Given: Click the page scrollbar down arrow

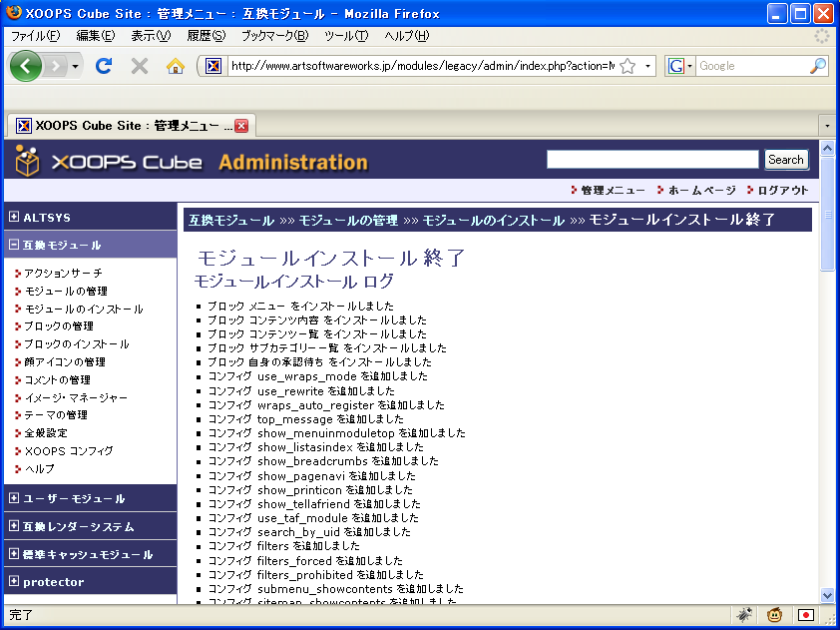Looking at the screenshot, I should point(827,596).
